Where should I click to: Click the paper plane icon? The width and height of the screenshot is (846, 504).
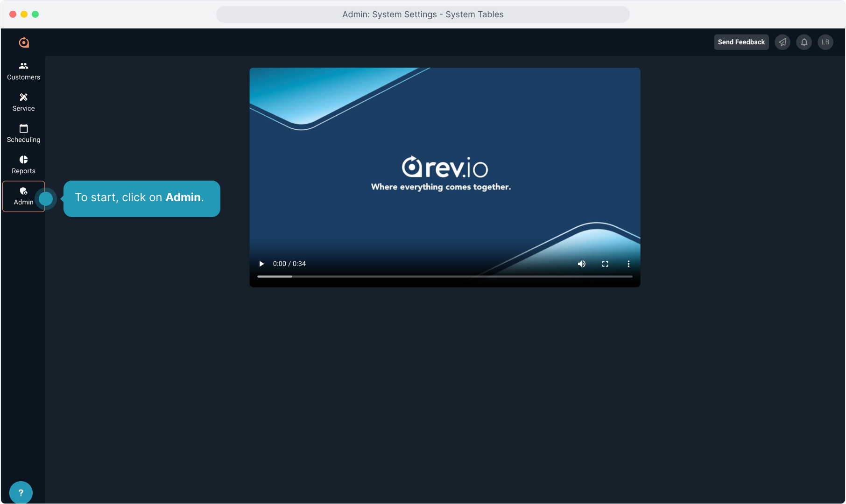click(783, 42)
